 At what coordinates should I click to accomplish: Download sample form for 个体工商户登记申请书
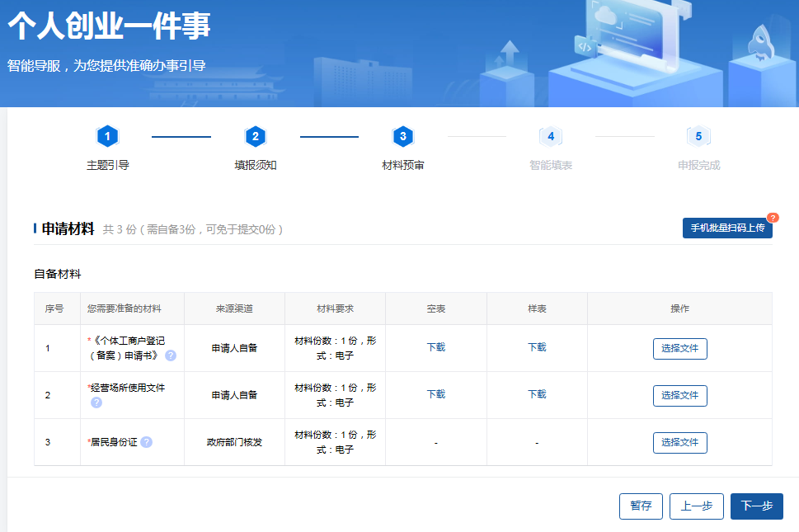point(537,347)
